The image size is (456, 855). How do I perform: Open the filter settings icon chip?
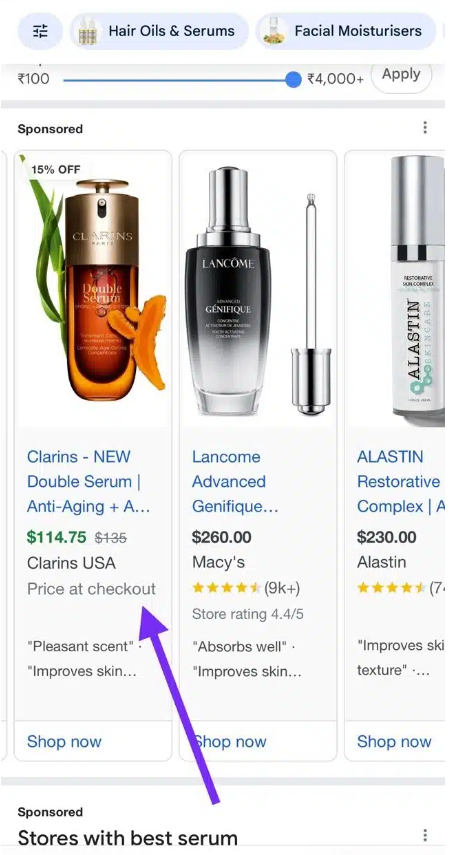pyautogui.click(x=40, y=31)
